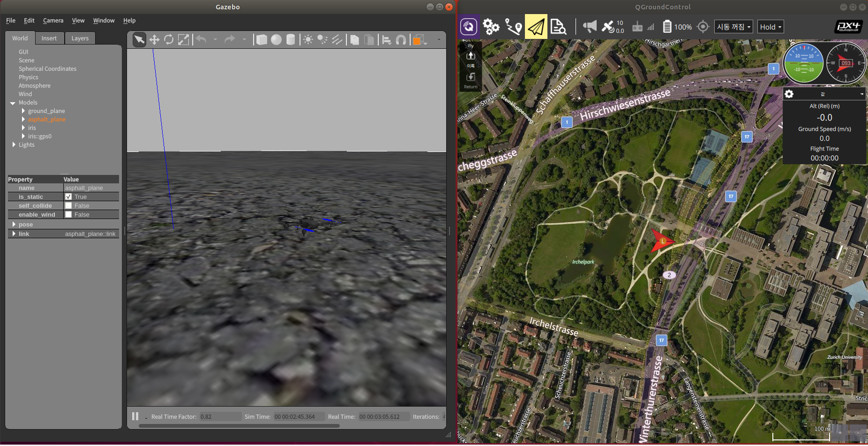This screenshot has width=868, height=446.
Task: Expand the asphalt_plane model
Action: point(23,120)
